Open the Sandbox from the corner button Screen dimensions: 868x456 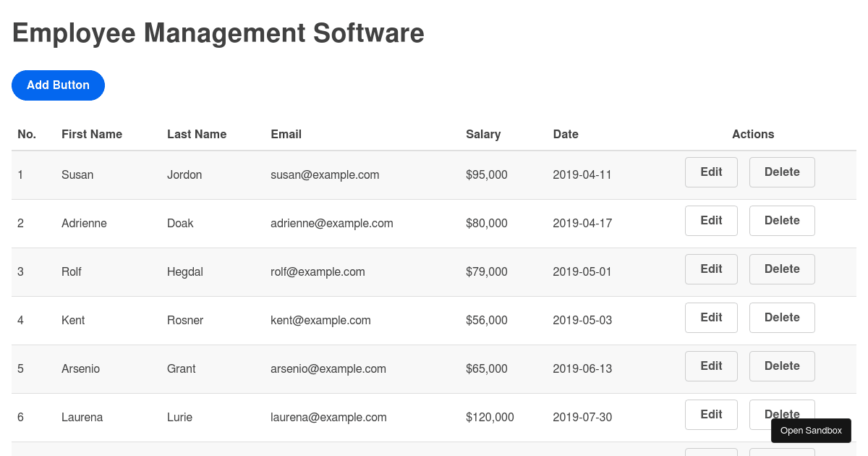click(811, 430)
